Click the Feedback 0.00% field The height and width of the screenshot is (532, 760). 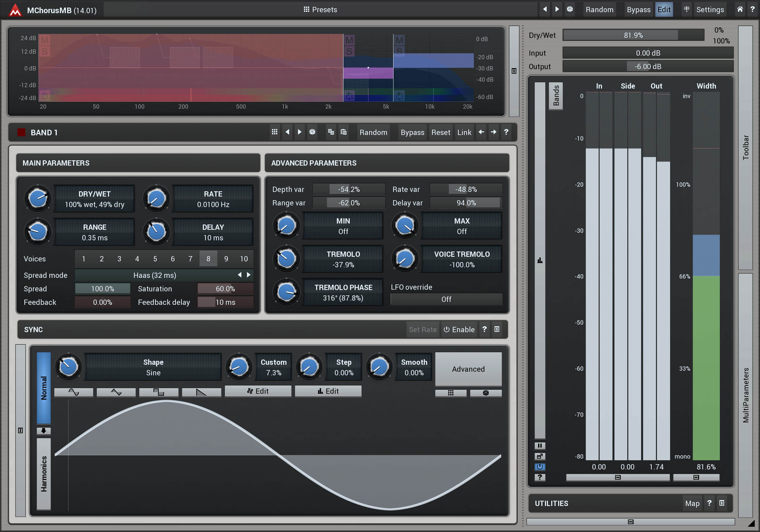(103, 303)
